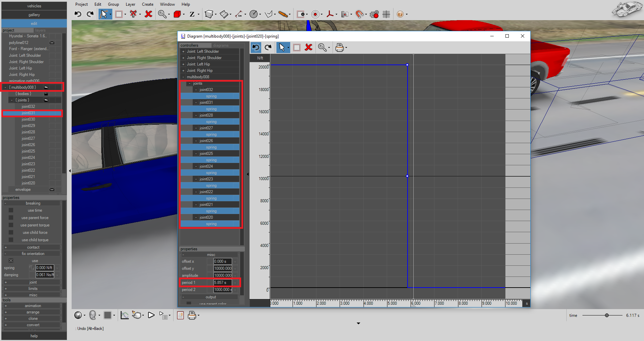Viewport: 644px width, 341px height.
Task: Uncheck the fix orientation 'use' checkbox
Action: point(11,261)
